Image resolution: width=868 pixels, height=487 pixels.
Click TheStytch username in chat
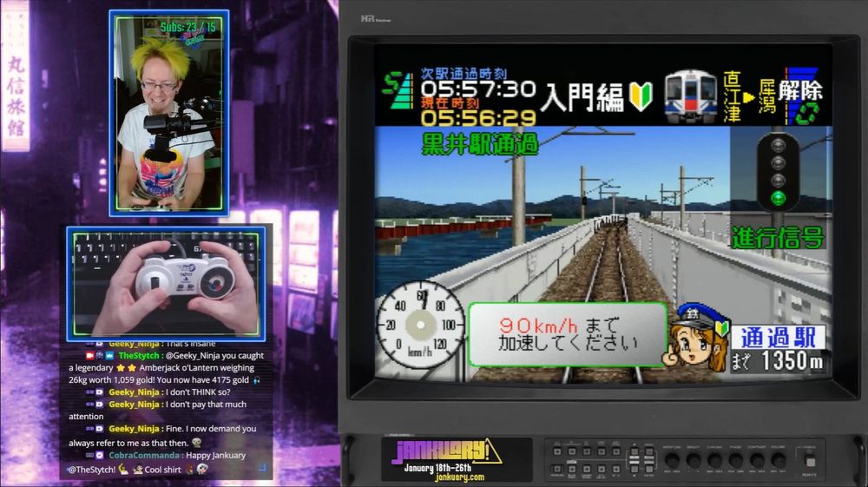[x=139, y=355]
